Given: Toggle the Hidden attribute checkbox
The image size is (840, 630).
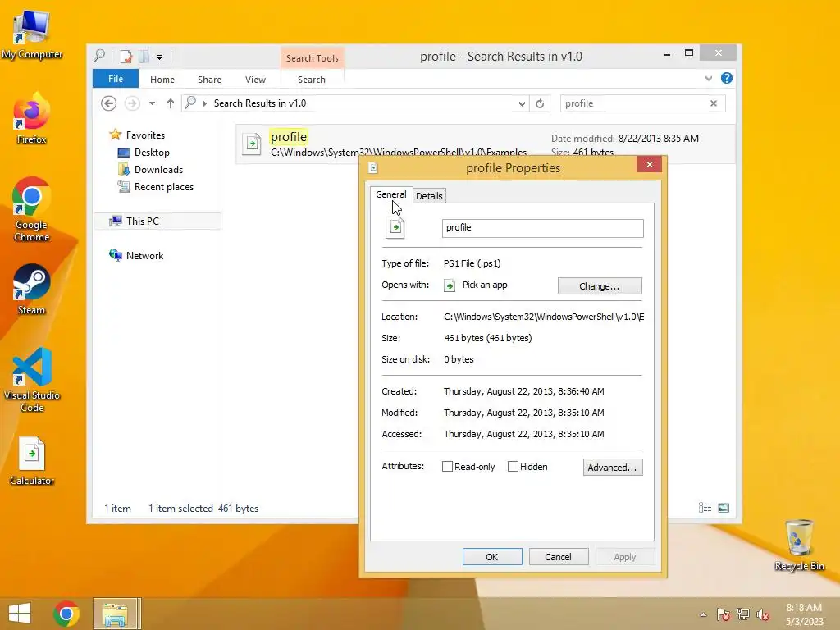Looking at the screenshot, I should pos(513,467).
